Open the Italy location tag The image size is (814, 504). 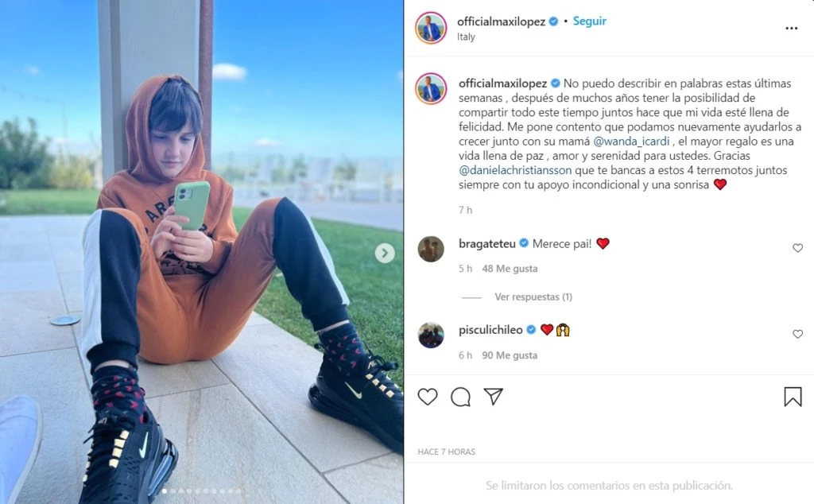point(466,37)
